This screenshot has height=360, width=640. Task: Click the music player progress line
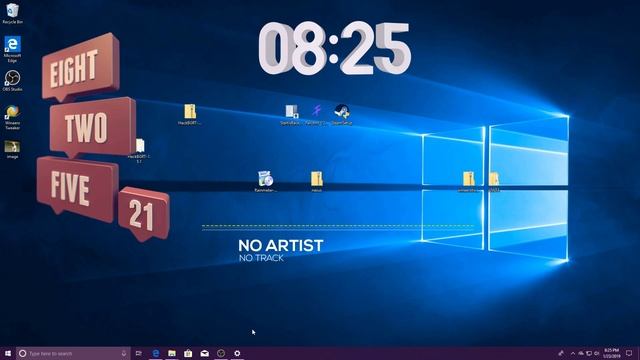point(338,226)
